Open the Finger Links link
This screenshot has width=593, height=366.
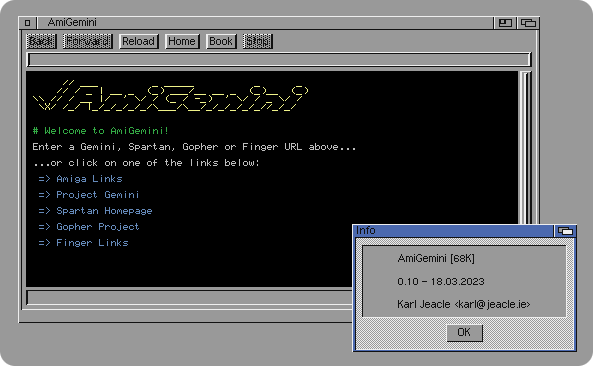pos(92,243)
